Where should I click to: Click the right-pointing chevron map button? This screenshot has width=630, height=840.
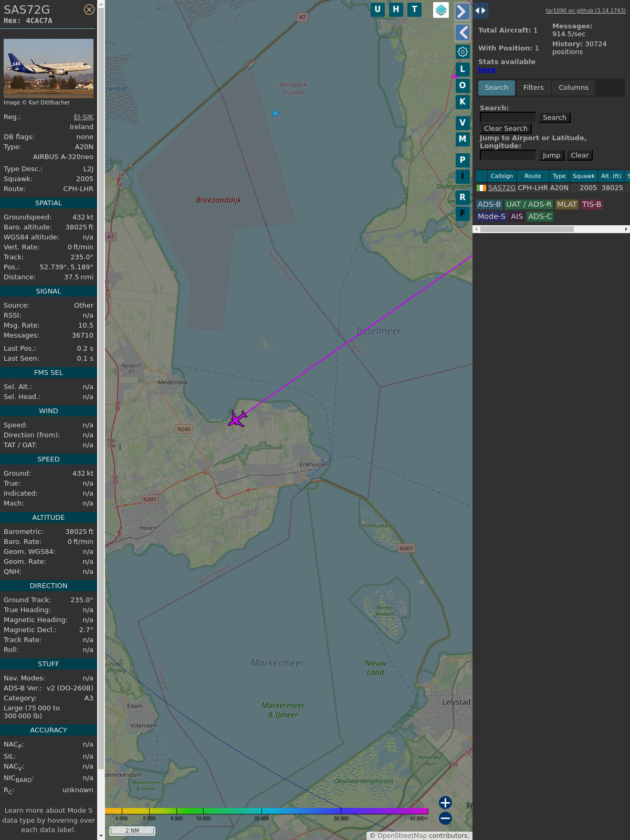462,11
